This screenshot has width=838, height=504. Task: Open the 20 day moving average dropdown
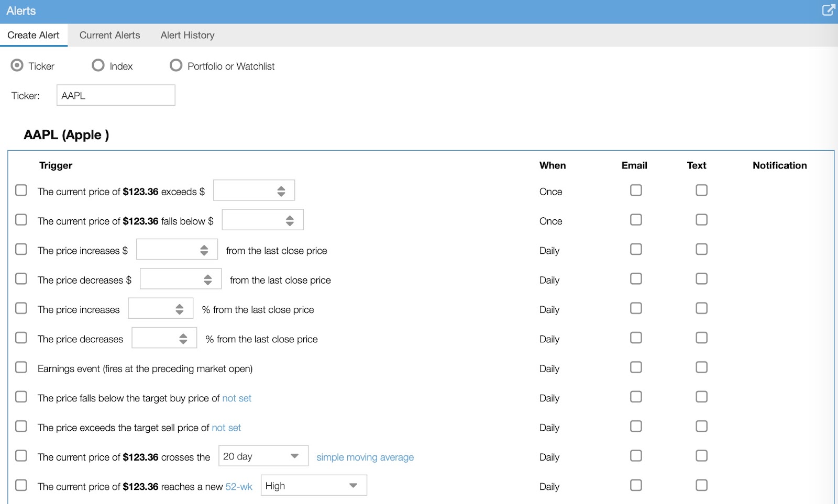click(263, 456)
